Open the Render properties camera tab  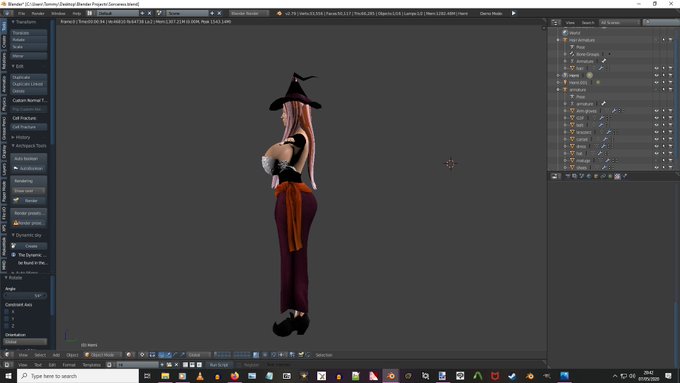pos(568,176)
